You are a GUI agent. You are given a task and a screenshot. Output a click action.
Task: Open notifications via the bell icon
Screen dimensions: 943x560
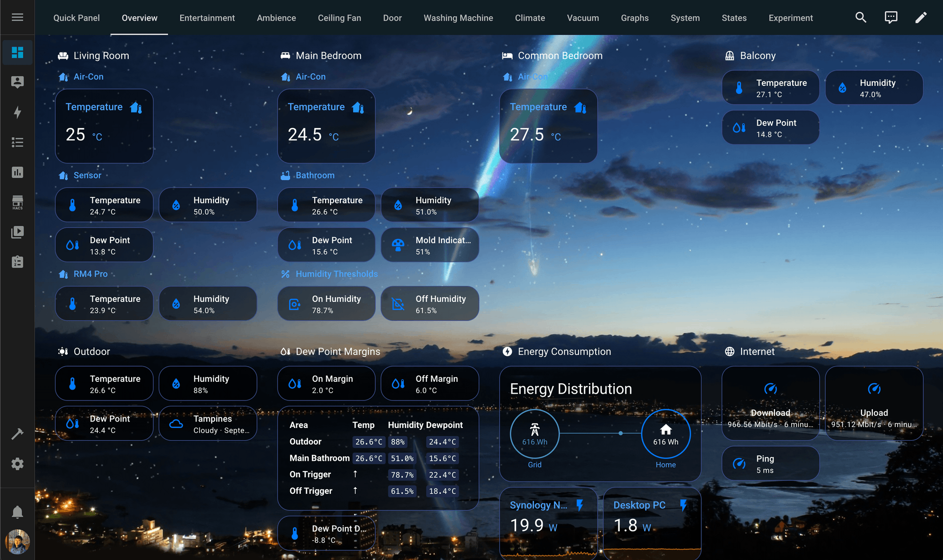(x=17, y=511)
